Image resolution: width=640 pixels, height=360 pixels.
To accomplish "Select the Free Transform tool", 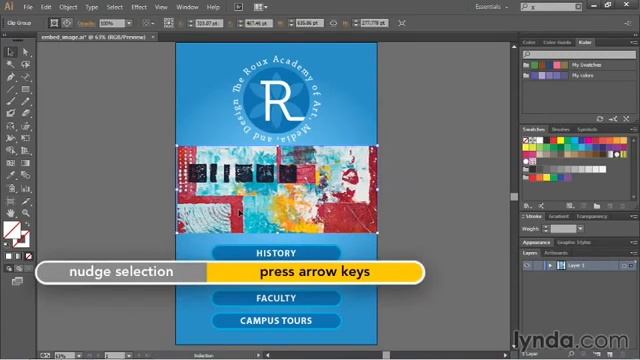I will (26, 138).
